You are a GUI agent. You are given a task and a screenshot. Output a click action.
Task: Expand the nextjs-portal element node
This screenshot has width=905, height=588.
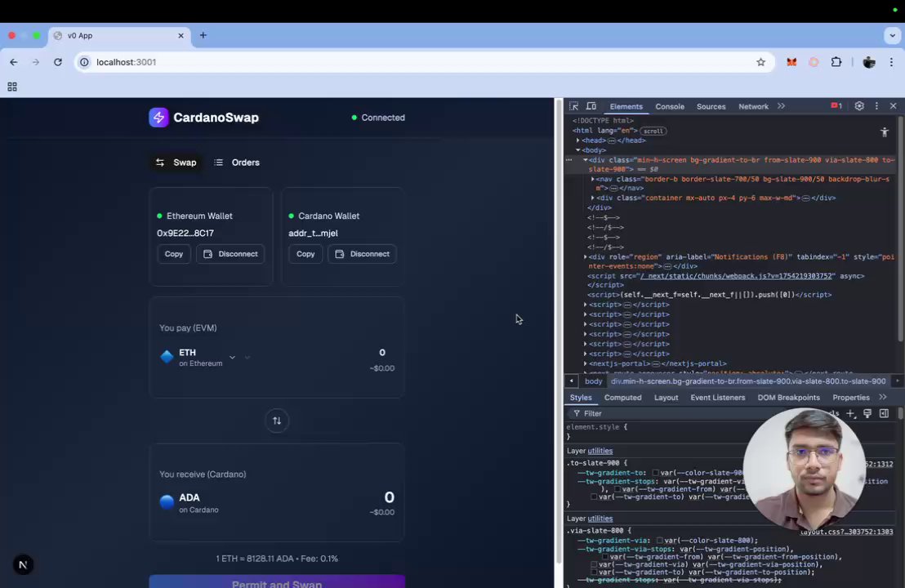[x=586, y=363]
